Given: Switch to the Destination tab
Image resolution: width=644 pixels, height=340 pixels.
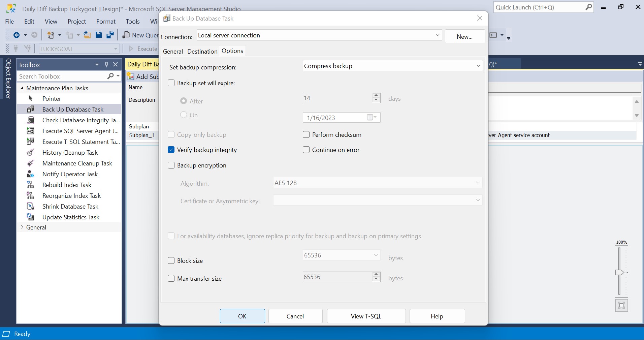Looking at the screenshot, I should (x=202, y=51).
